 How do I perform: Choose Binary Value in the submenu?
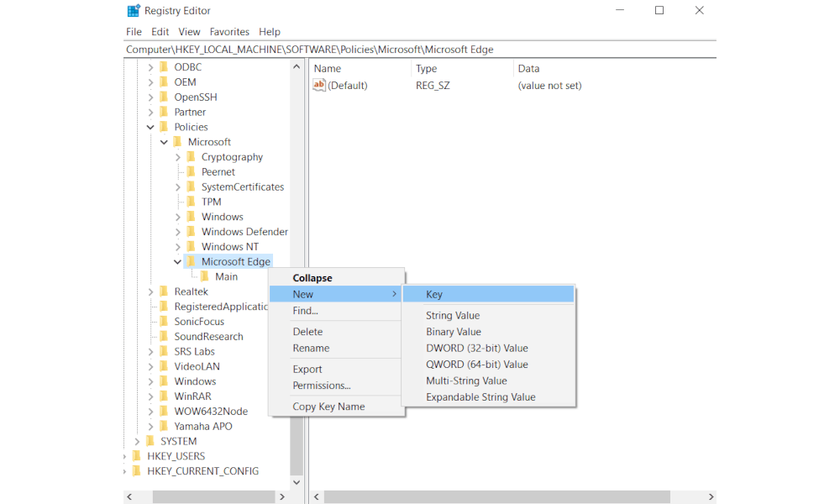coord(489,332)
